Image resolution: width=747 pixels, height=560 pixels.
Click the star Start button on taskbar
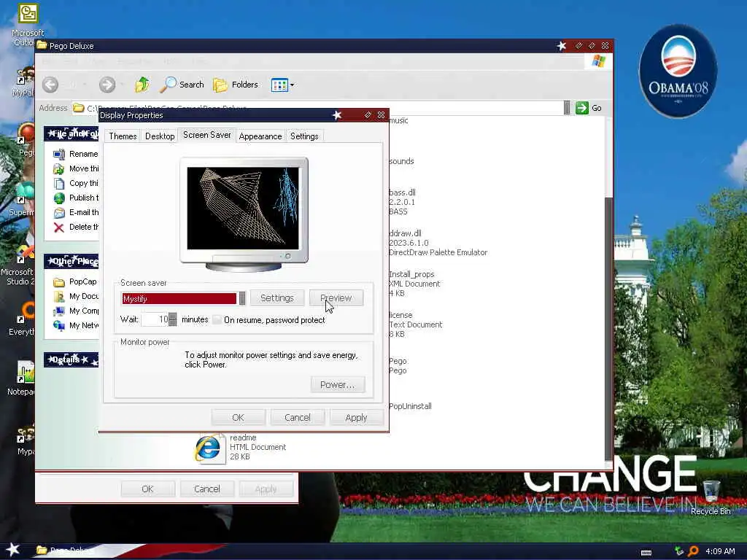coord(12,550)
